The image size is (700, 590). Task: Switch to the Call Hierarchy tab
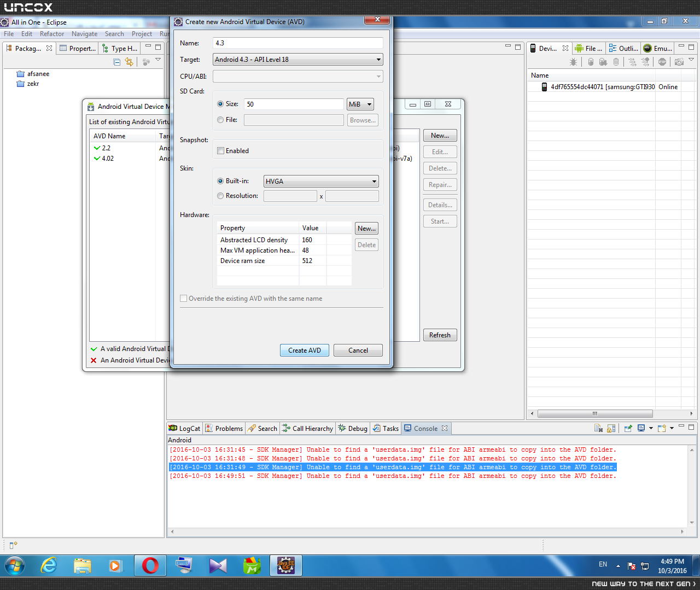coord(307,429)
